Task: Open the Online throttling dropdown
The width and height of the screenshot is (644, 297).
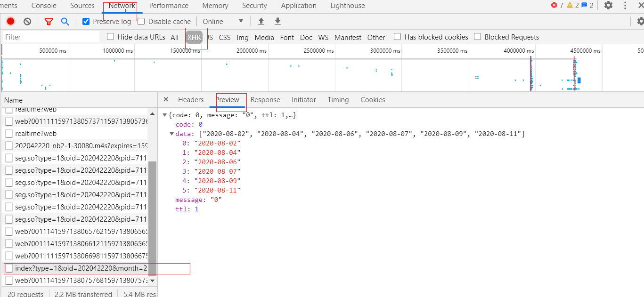Action: tap(223, 21)
